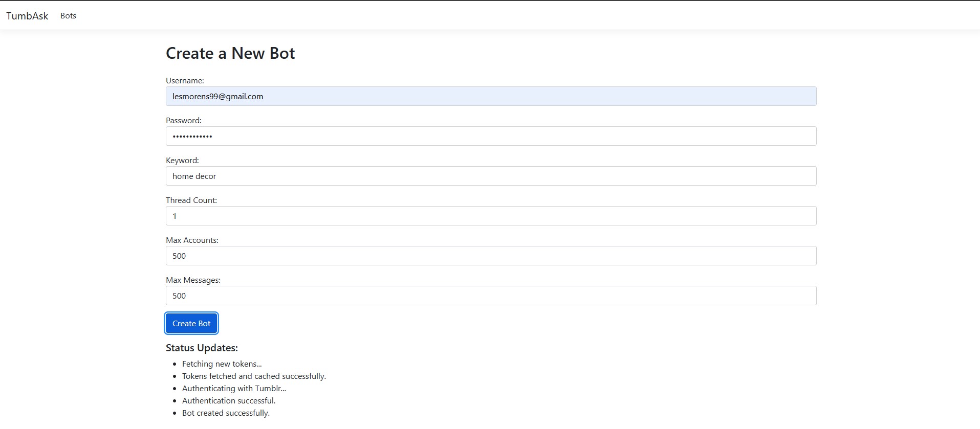
Task: Click the Max Accounts: label
Action: pos(192,240)
